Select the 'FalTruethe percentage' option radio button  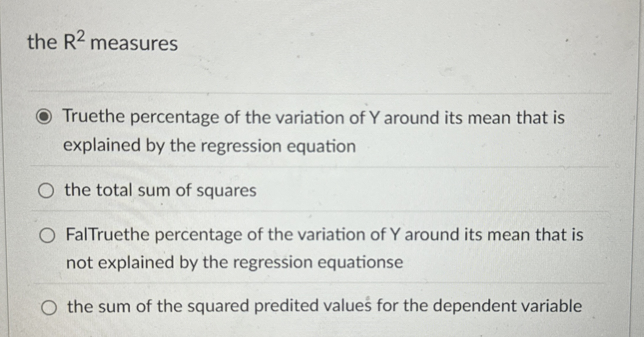pyautogui.click(x=47, y=235)
